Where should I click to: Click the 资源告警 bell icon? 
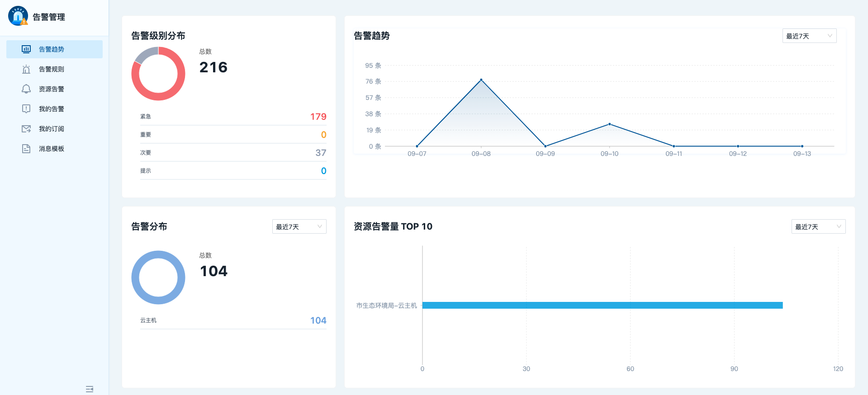pos(26,89)
